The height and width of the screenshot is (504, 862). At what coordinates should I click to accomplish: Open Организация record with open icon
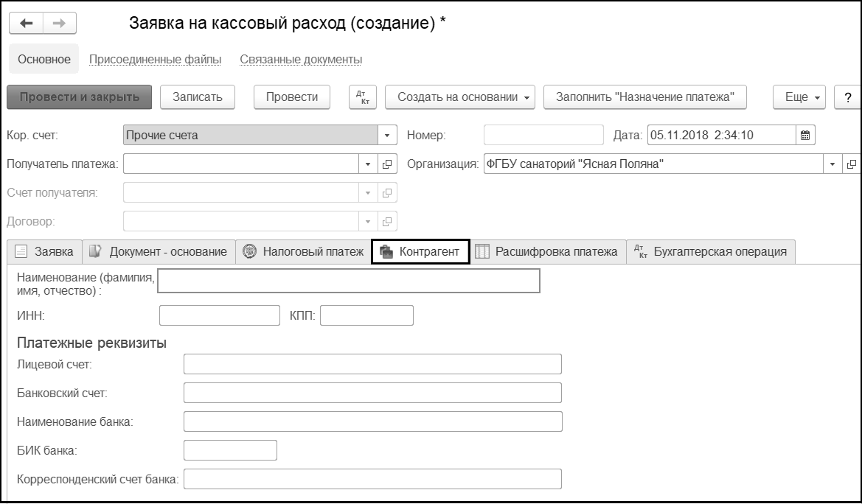(851, 164)
